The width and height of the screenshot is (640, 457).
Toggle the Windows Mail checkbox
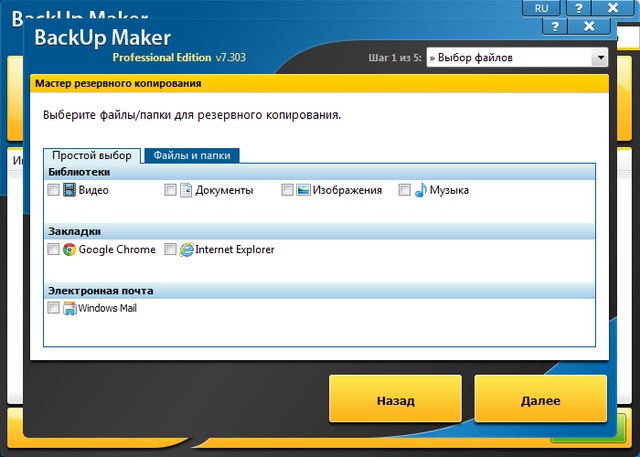click(54, 309)
